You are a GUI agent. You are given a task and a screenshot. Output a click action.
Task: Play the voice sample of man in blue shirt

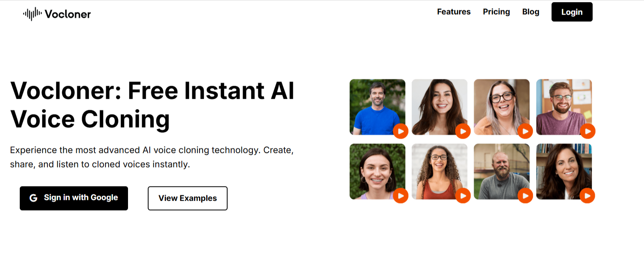pyautogui.click(x=401, y=131)
